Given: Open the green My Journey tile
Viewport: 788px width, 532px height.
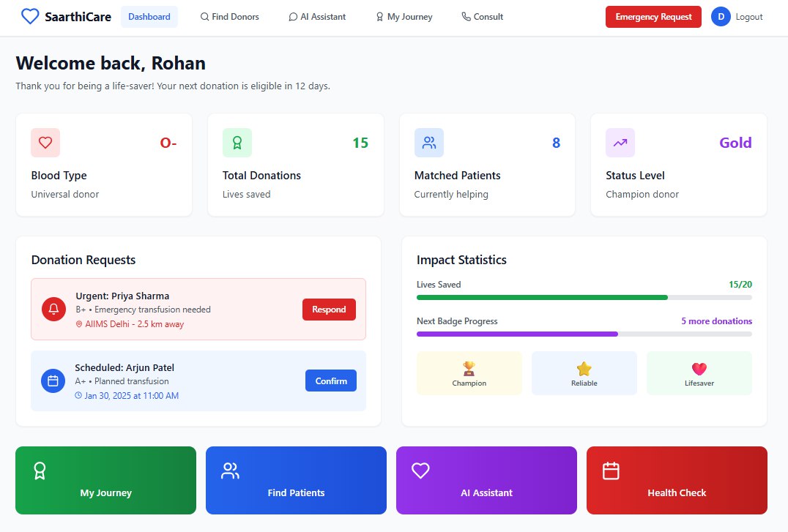Looking at the screenshot, I should pyautogui.click(x=106, y=480).
